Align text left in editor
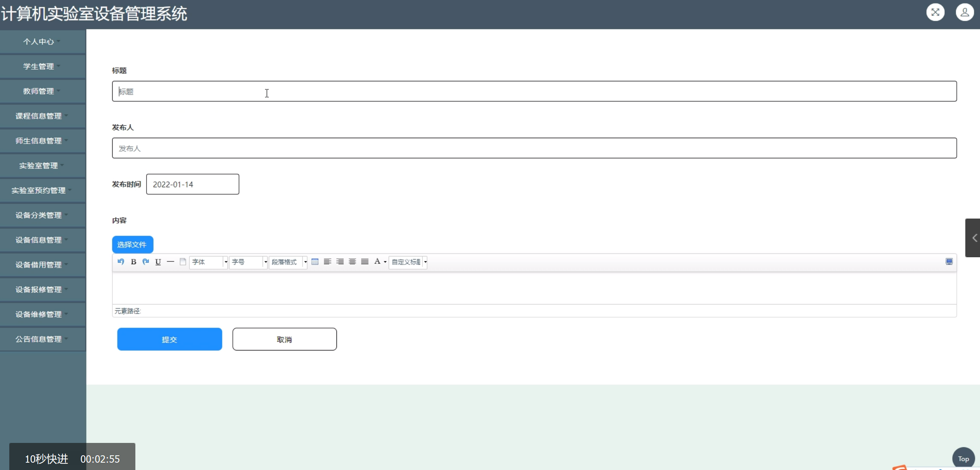 (327, 262)
